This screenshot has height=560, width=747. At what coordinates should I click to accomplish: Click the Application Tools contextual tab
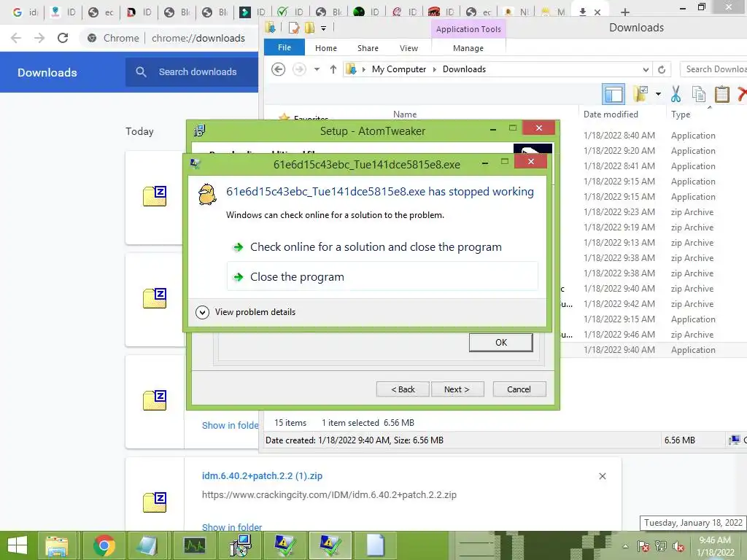(468, 29)
